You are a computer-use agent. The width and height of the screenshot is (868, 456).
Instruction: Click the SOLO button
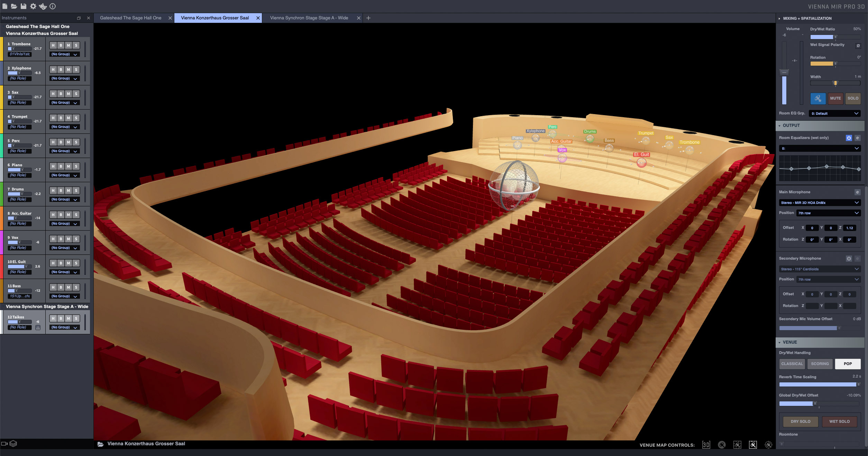click(x=853, y=99)
